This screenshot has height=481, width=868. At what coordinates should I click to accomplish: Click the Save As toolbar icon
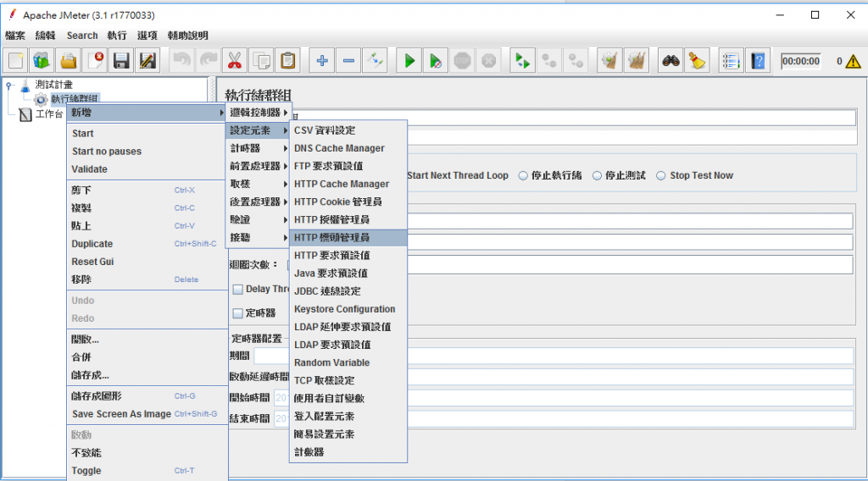(147, 61)
